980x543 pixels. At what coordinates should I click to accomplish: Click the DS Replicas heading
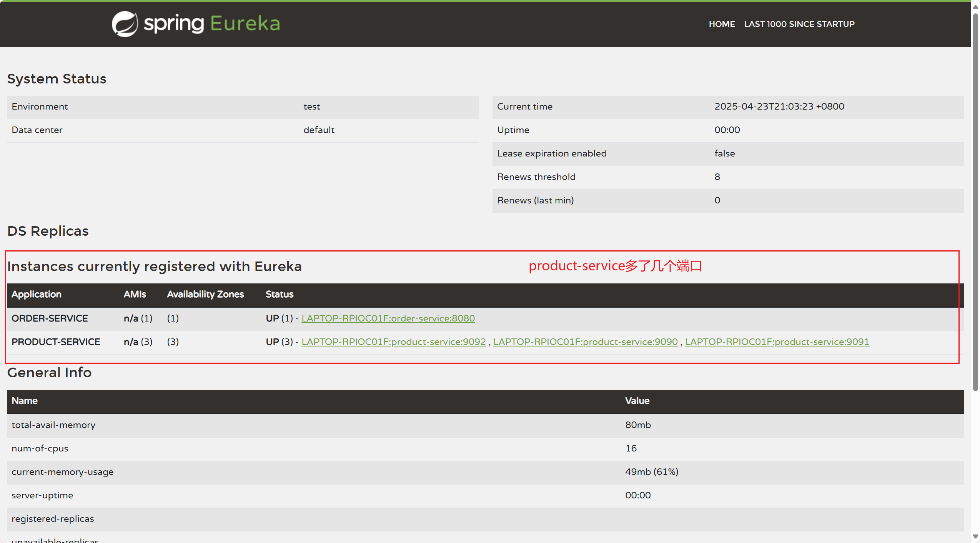click(48, 231)
